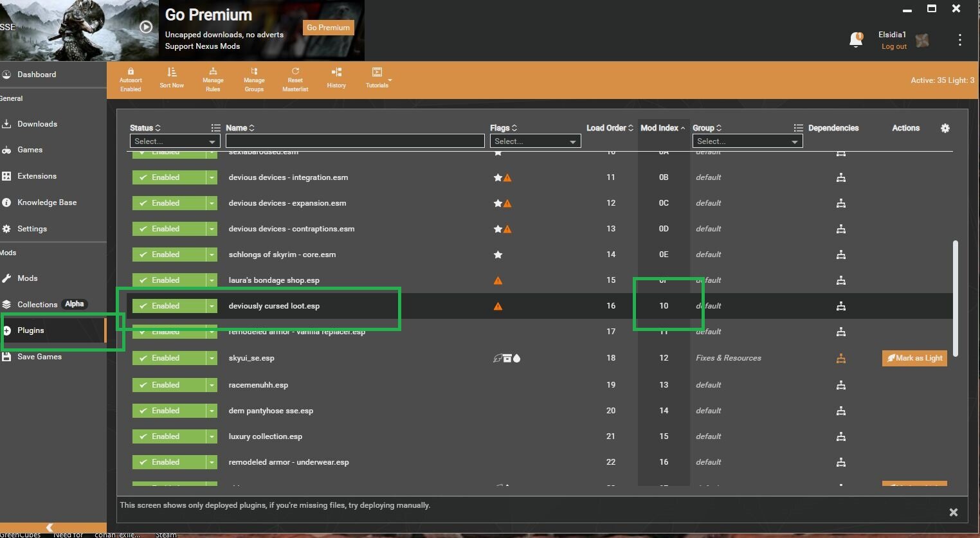Click the Name filter text field
Viewport: 980px width, 538px height.
coord(355,141)
